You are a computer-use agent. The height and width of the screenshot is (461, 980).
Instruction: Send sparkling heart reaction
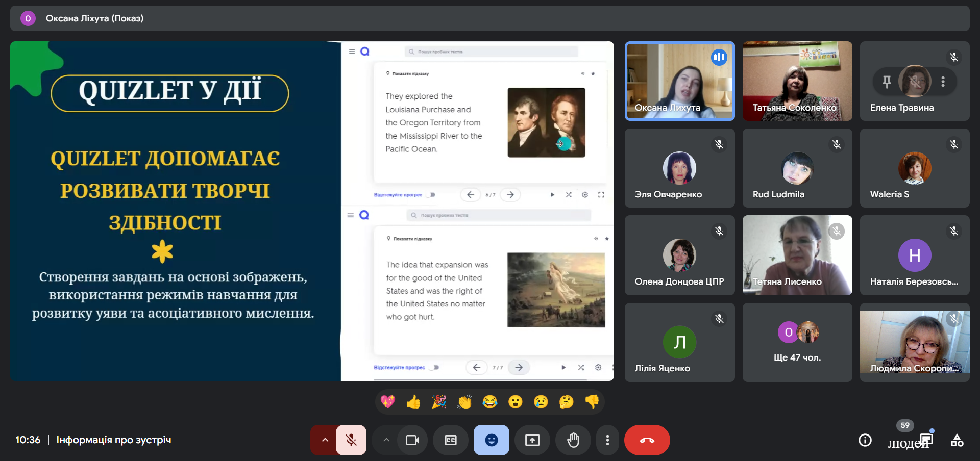[388, 402]
